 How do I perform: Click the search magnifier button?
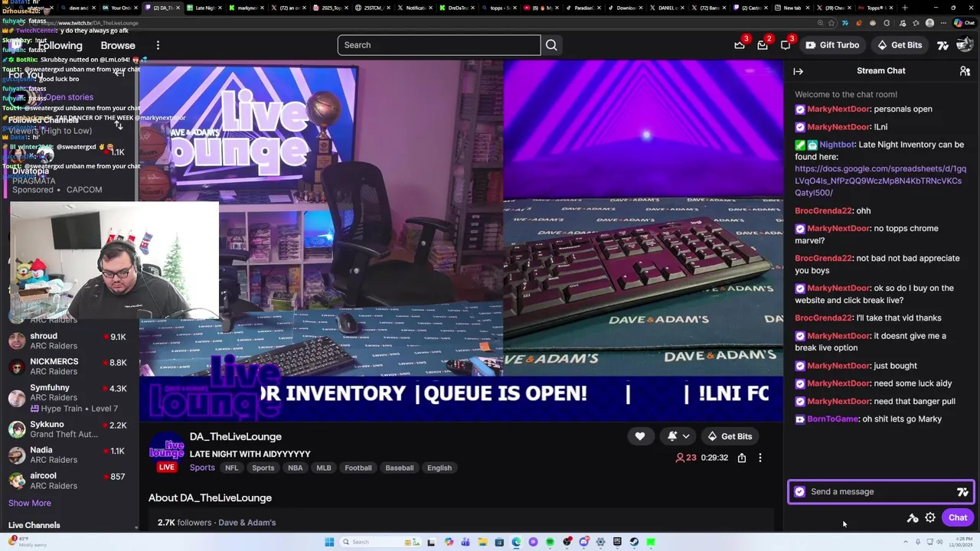pyautogui.click(x=551, y=45)
